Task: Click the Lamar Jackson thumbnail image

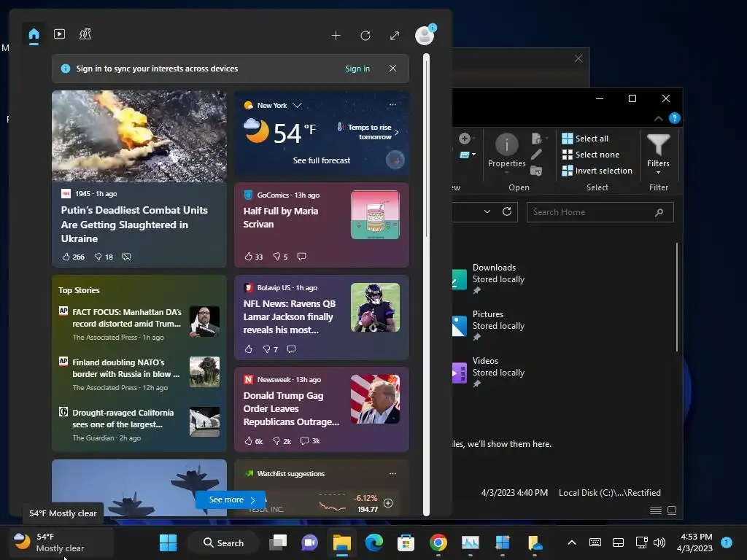Action: (x=375, y=308)
